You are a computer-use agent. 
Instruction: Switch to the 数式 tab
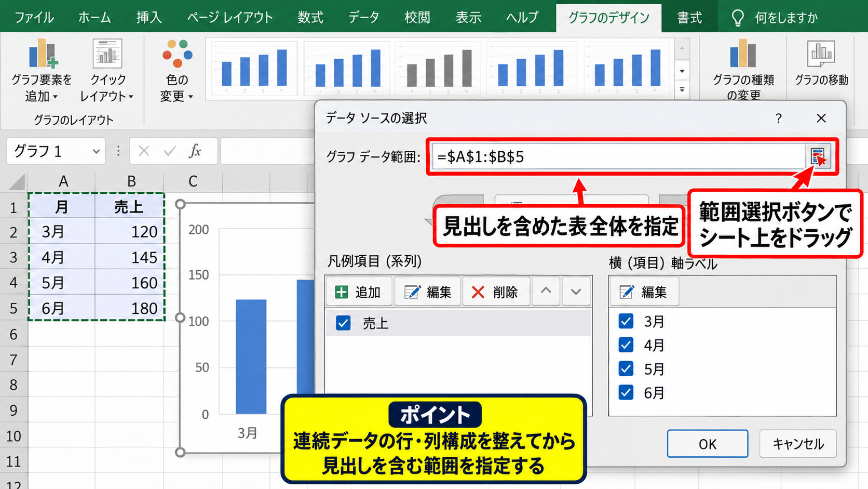coord(310,18)
